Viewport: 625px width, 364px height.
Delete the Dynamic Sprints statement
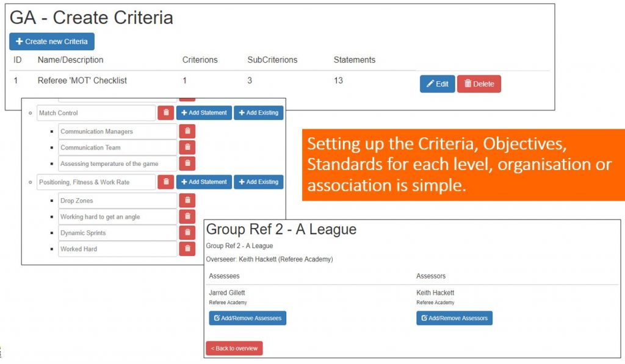coord(187,233)
